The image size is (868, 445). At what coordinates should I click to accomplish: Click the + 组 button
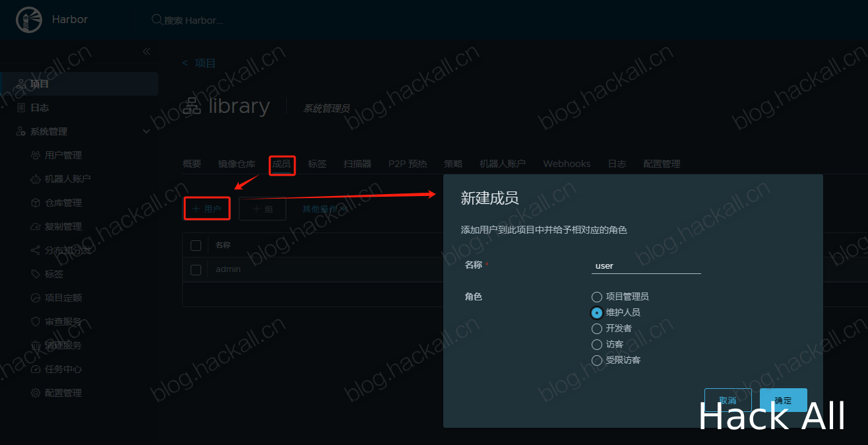[262, 209]
